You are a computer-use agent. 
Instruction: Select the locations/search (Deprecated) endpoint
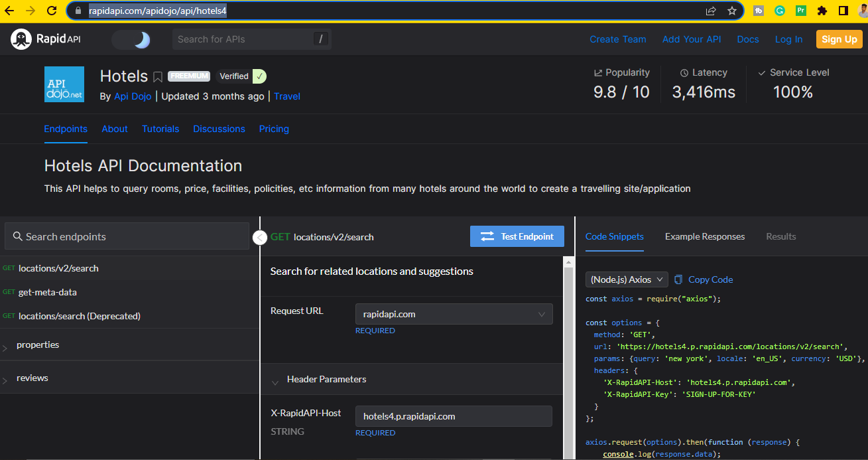(129, 316)
